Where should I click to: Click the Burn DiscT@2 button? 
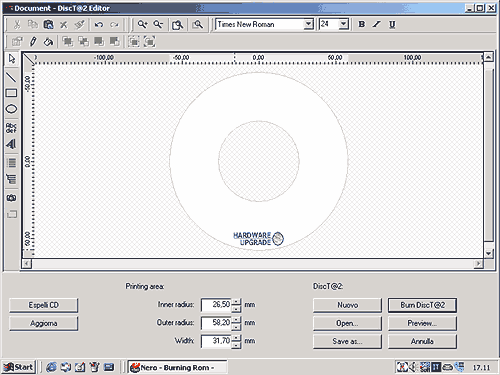point(422,305)
